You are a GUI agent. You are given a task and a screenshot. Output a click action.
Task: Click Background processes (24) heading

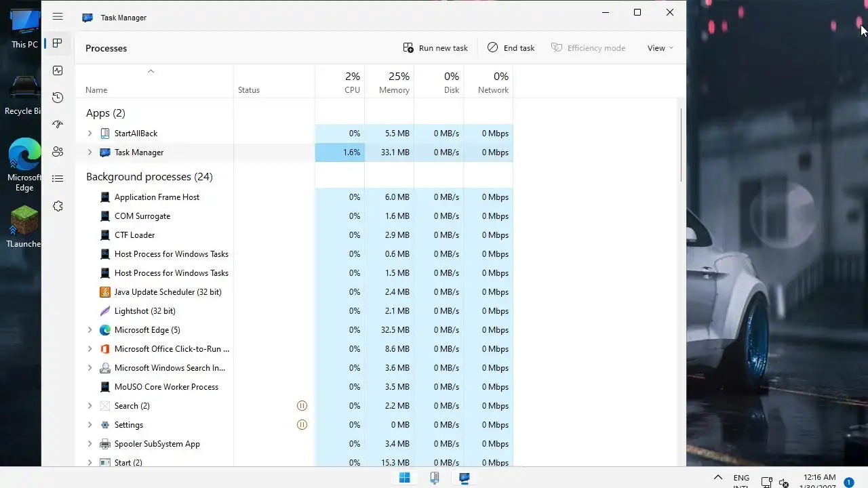[x=149, y=177]
